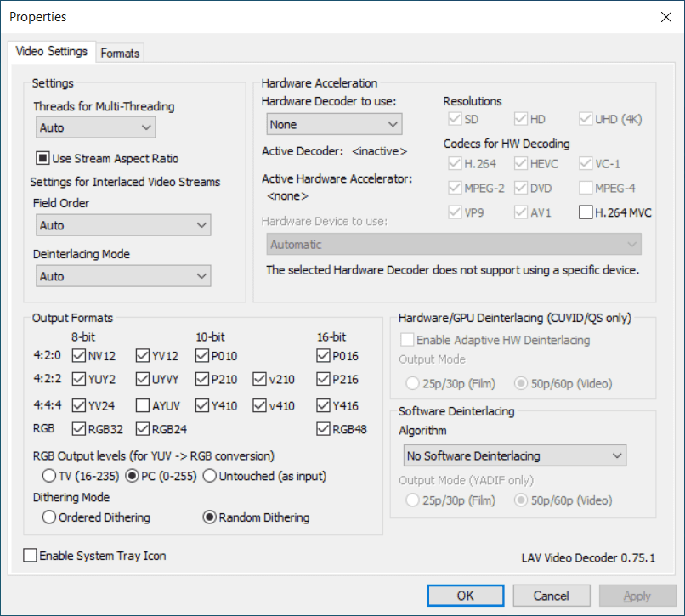Viewport: 685px width, 616px height.
Task: Open the Deinterlacing Mode dropdown
Action: 124,276
